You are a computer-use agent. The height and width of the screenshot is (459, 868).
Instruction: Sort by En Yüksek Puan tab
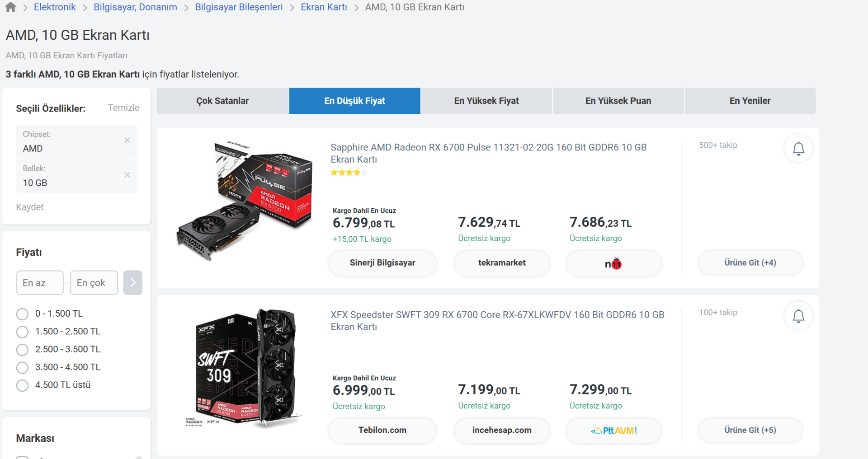click(618, 101)
